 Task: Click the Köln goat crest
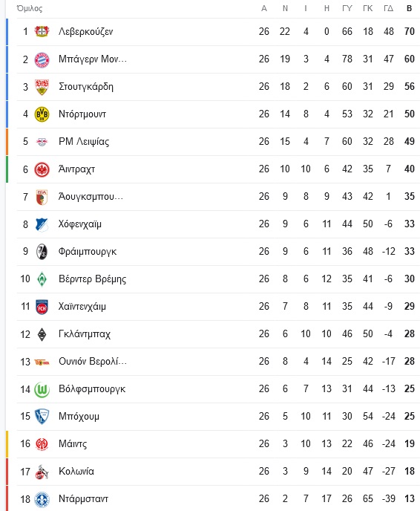tap(42, 472)
